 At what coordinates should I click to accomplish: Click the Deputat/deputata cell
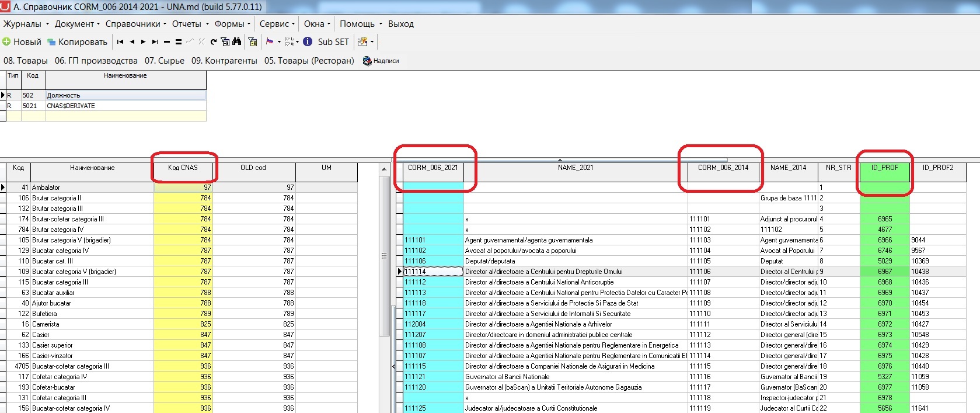(x=576, y=261)
